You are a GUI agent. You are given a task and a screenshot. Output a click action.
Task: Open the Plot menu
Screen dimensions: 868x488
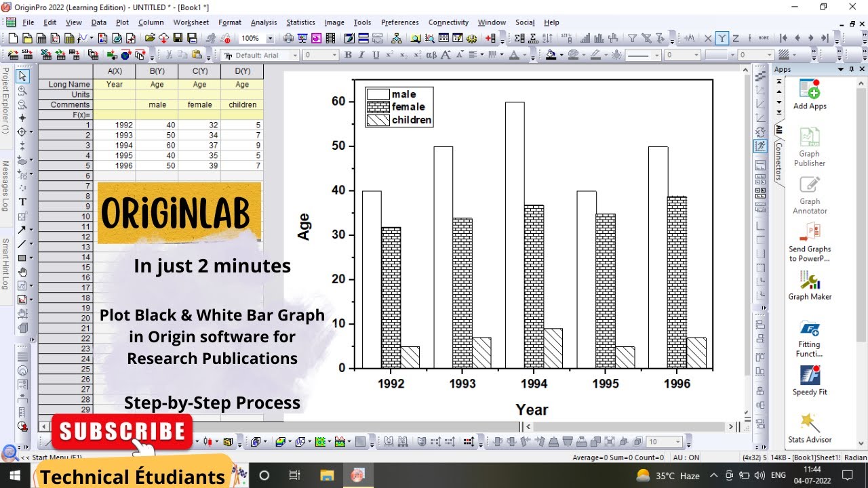click(x=122, y=22)
